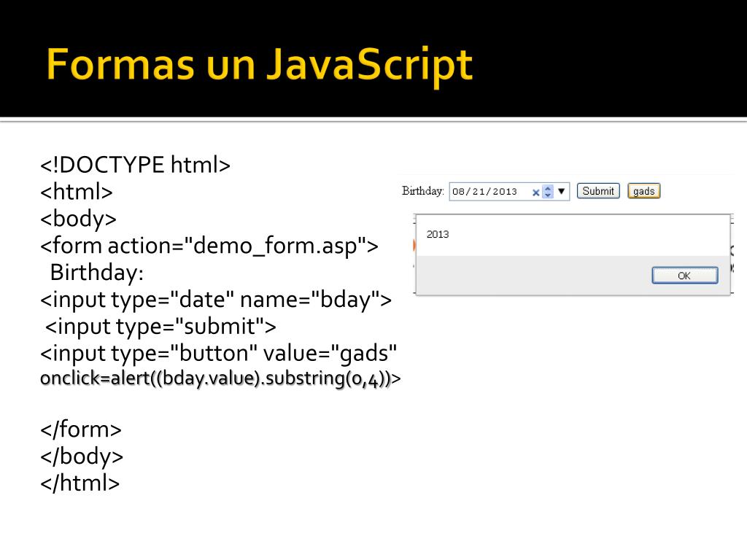Click the gads button
Image resolution: width=747 pixels, height=560 pixels.
[643, 191]
